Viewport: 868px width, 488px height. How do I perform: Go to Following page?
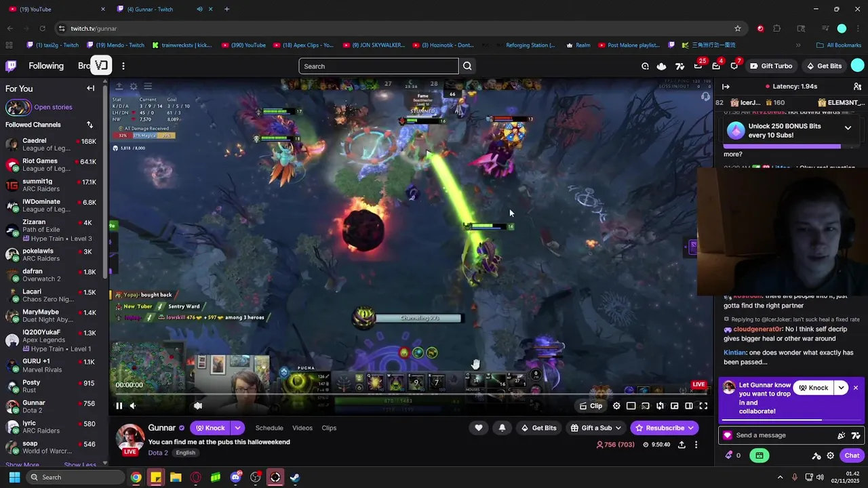(x=46, y=66)
